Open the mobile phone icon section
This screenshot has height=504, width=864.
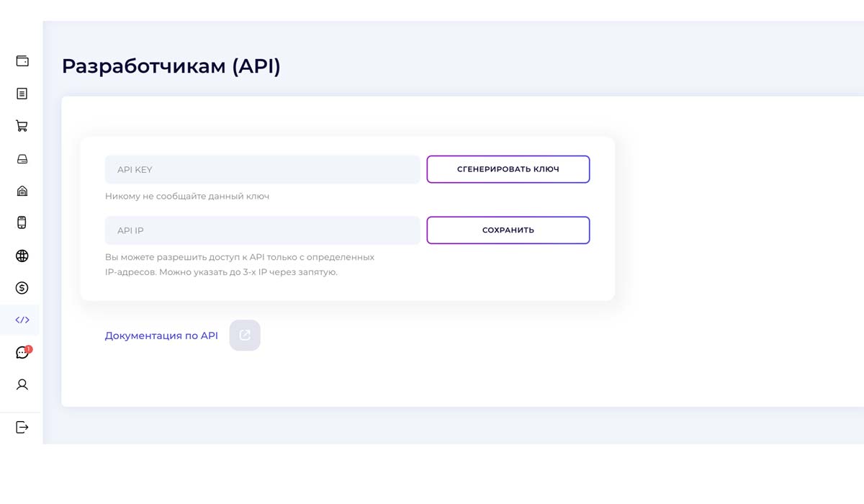[22, 223]
